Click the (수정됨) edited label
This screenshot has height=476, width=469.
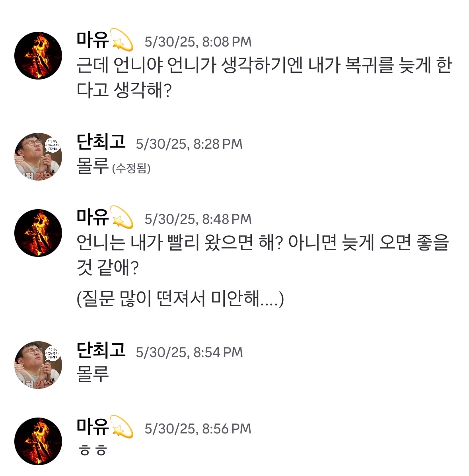coord(131,169)
